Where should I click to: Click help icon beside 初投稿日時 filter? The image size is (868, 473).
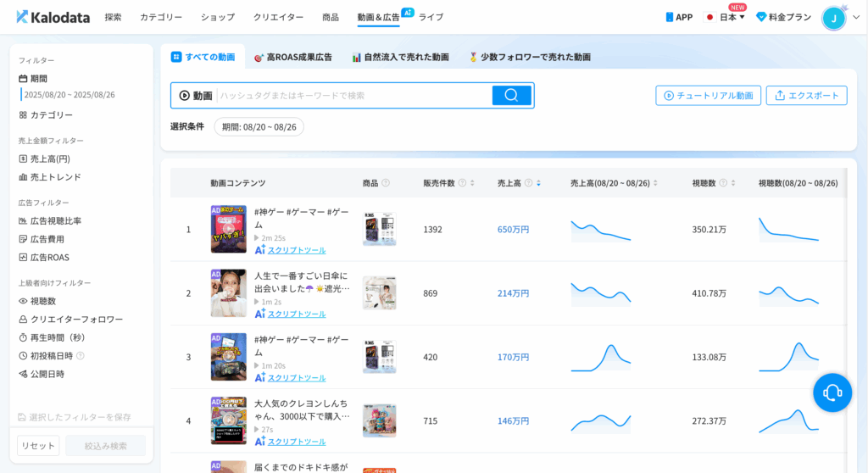pyautogui.click(x=81, y=355)
